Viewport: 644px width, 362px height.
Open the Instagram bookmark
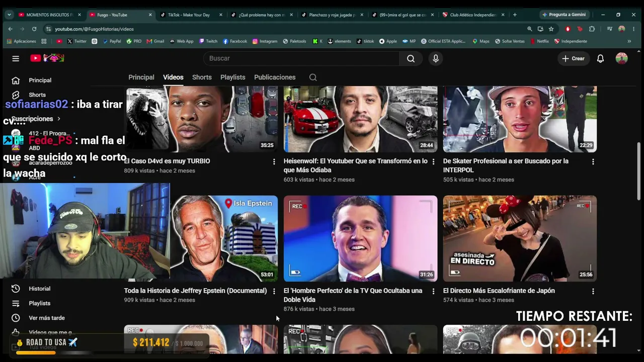(265, 41)
